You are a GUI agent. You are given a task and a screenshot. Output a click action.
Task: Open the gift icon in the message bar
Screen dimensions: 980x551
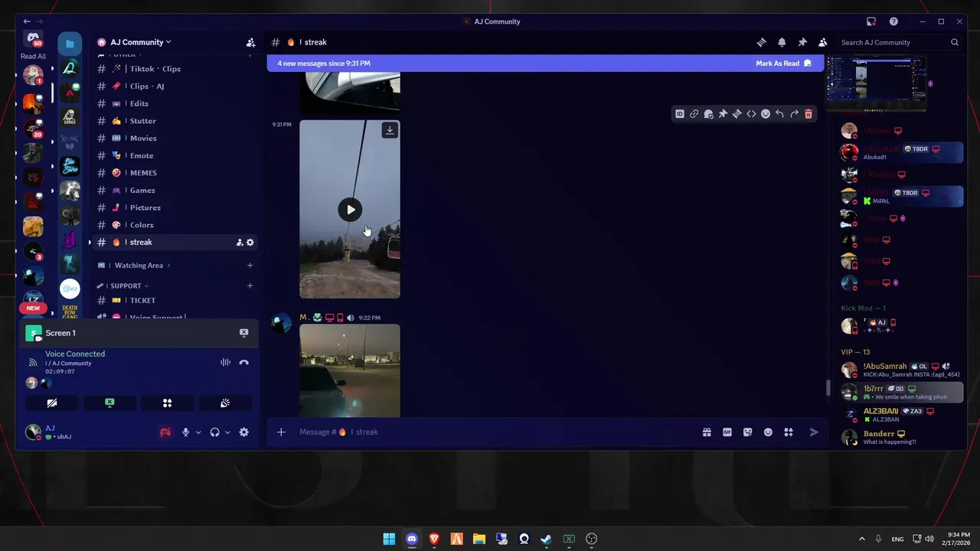point(707,432)
